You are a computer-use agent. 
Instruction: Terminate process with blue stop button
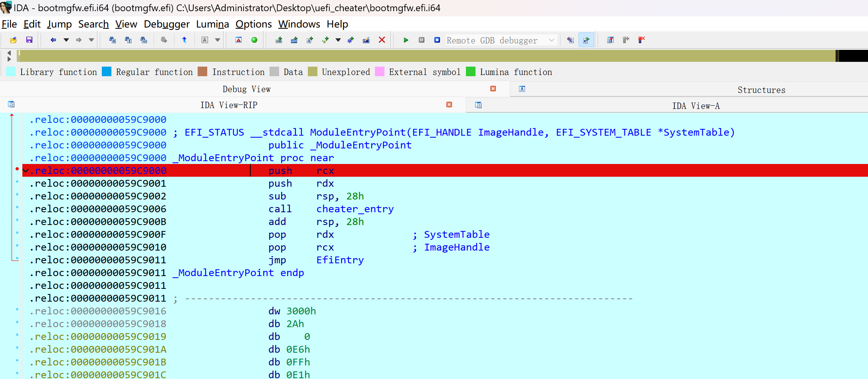pos(437,40)
